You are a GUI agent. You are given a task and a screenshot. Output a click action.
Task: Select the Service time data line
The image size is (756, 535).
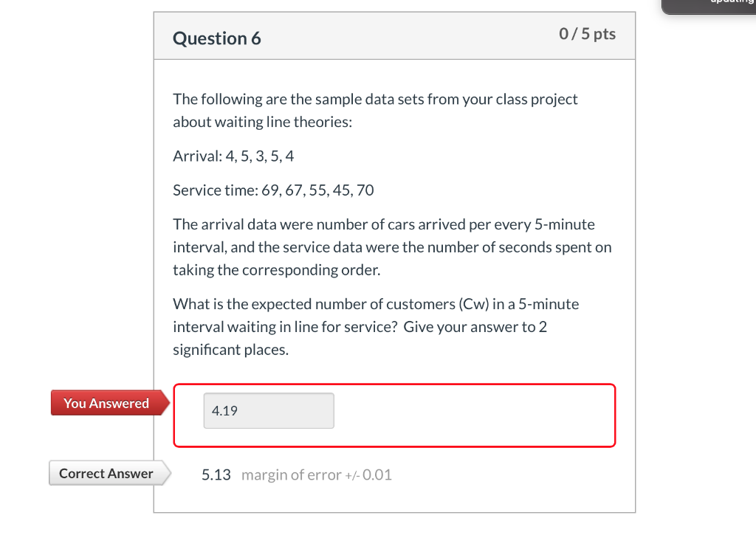click(x=273, y=190)
